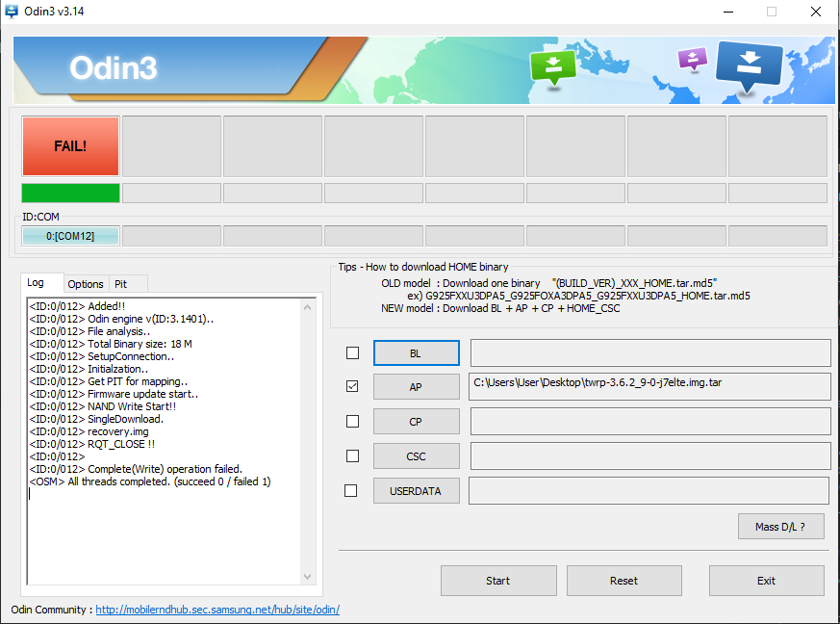Click the Odin3 app icon in title bar

pyautogui.click(x=11, y=11)
